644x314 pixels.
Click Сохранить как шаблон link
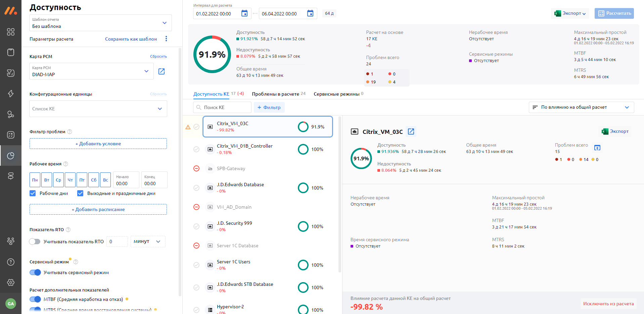coord(131,39)
